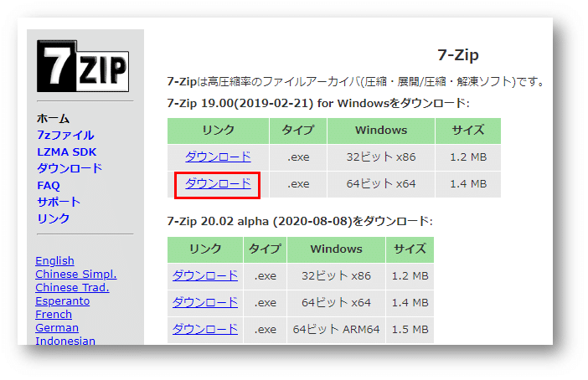Select the タイプ header in 19.00 table
The image size is (588, 380).
click(298, 131)
